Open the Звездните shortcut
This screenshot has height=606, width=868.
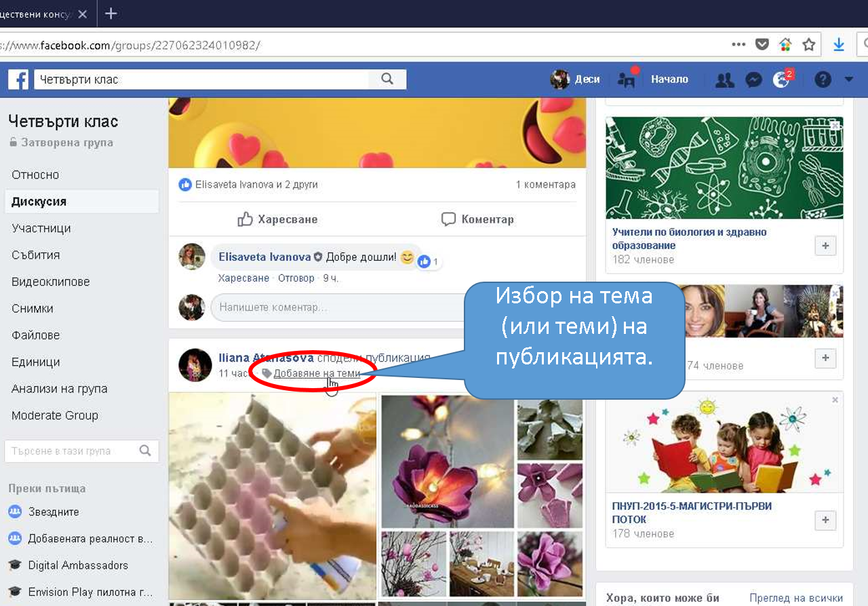pyautogui.click(x=54, y=512)
